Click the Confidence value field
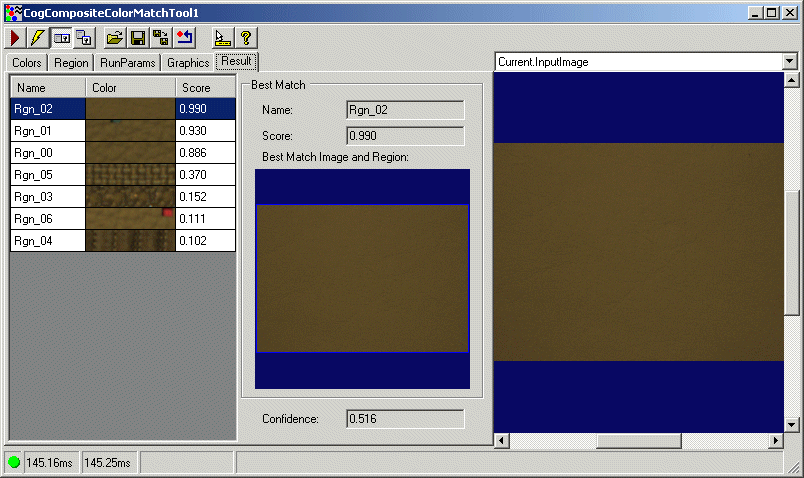The height and width of the screenshot is (478, 804). (405, 419)
